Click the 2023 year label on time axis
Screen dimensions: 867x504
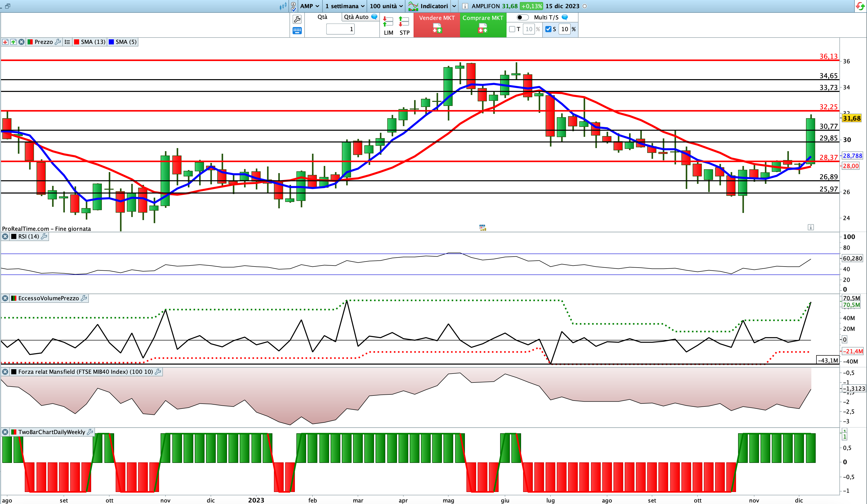tap(256, 500)
